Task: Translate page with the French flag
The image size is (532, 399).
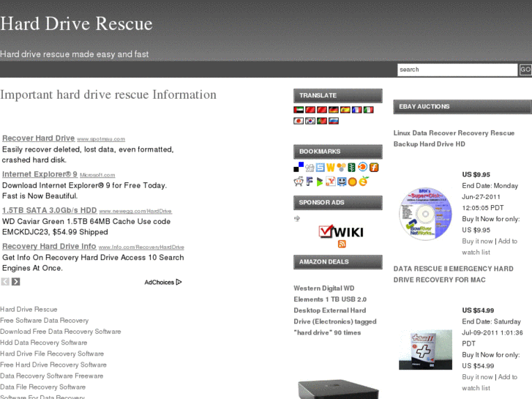Action: tap(356, 110)
